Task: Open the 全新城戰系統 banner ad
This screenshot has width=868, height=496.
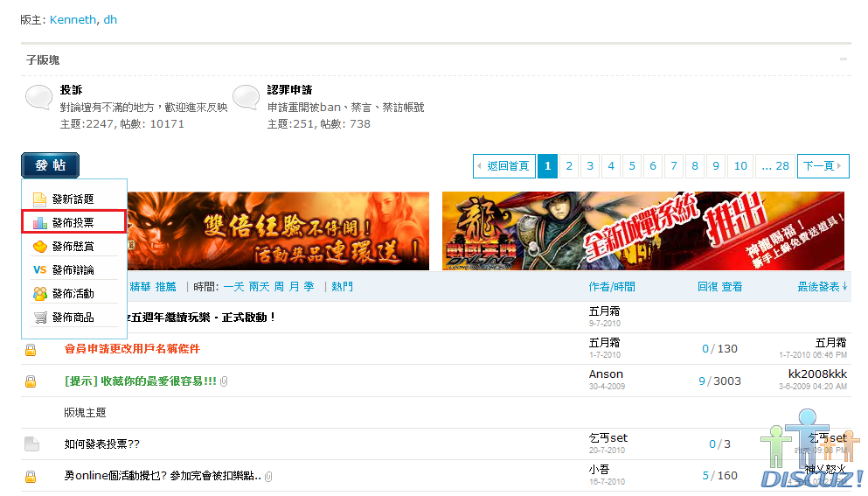Action: point(643,231)
